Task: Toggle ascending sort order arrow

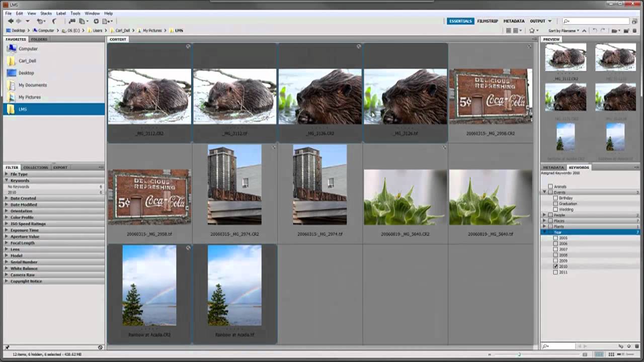Action: pyautogui.click(x=584, y=31)
